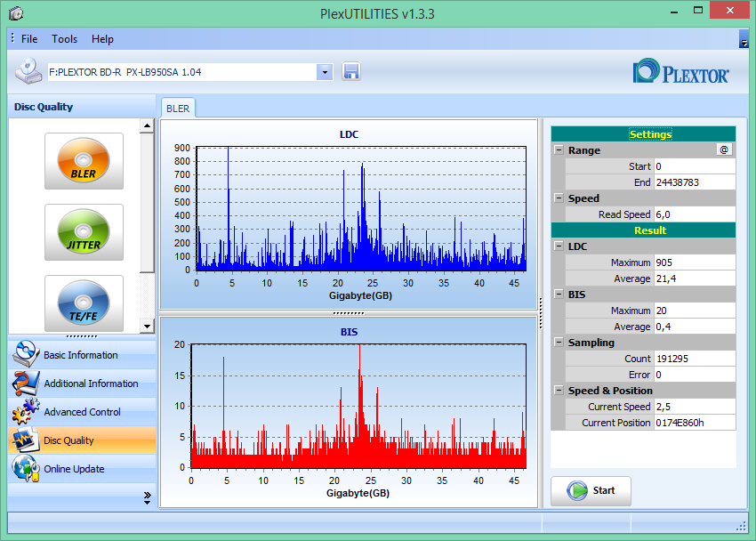The width and height of the screenshot is (756, 541).
Task: Open the Online Update section
Action: point(82,469)
